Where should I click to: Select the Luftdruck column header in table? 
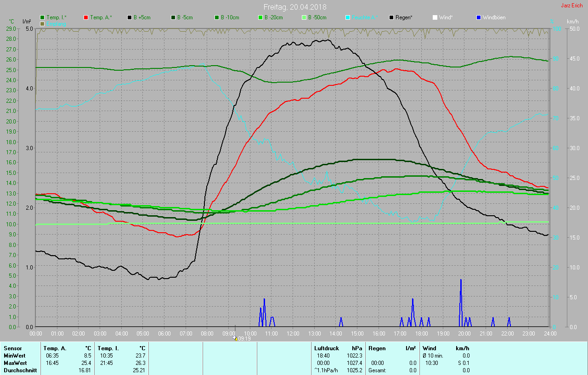(325, 348)
